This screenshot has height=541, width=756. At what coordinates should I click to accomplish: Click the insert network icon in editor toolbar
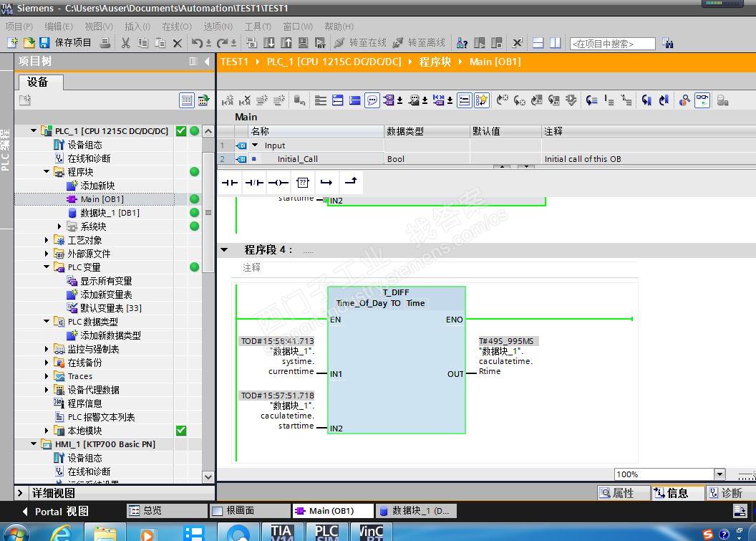click(228, 100)
